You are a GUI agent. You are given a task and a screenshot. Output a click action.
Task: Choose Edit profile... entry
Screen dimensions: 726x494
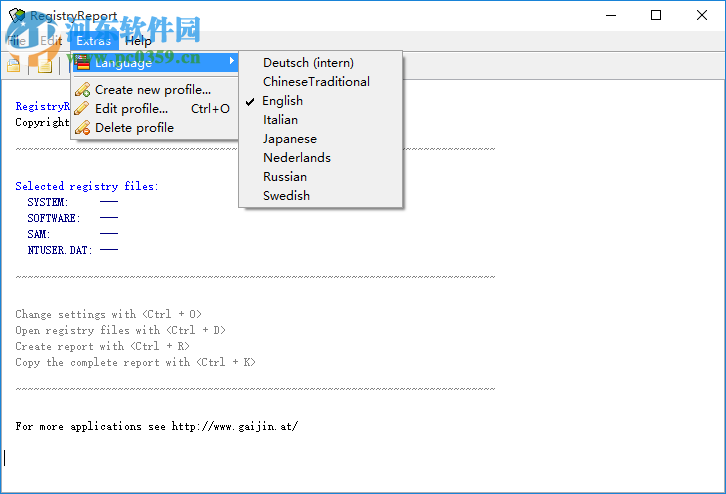155,108
